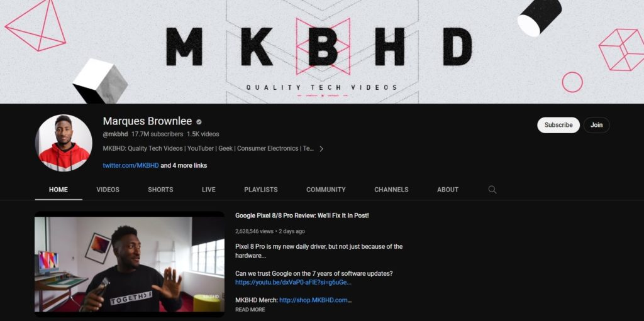This screenshot has height=321, width=644.
Task: Expand the '4 more links' list
Action: tap(184, 165)
